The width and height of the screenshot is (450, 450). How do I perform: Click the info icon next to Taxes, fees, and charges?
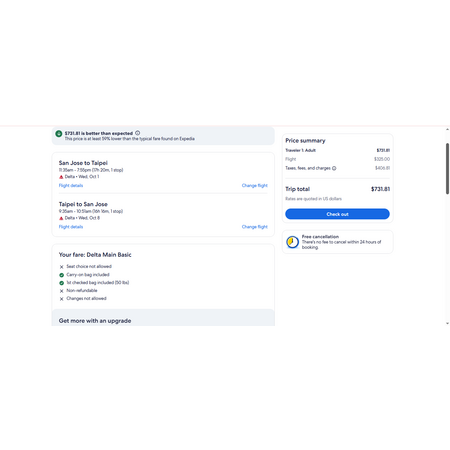pyautogui.click(x=334, y=168)
